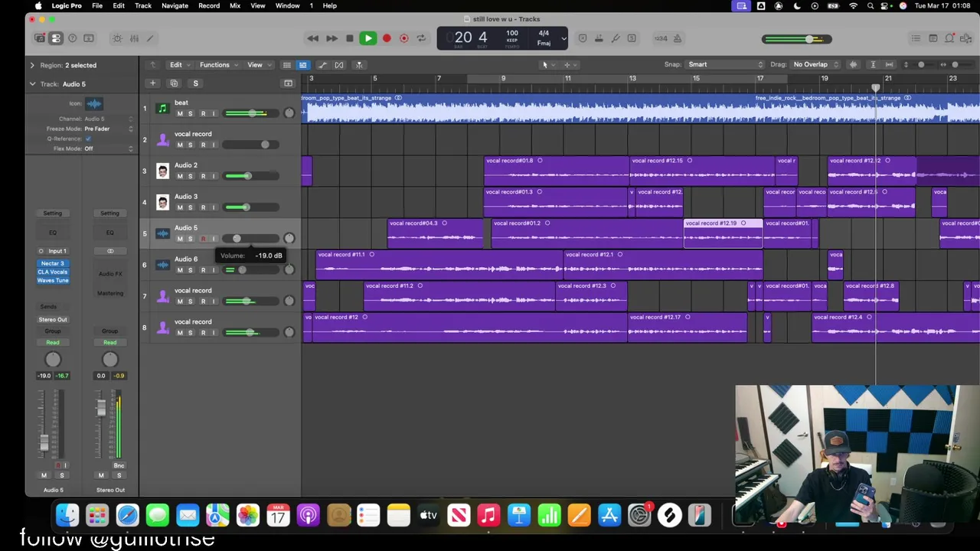Toggle Flex view button in tracks menu bar
Image resolution: width=980 pixels, height=551 pixels.
(339, 65)
